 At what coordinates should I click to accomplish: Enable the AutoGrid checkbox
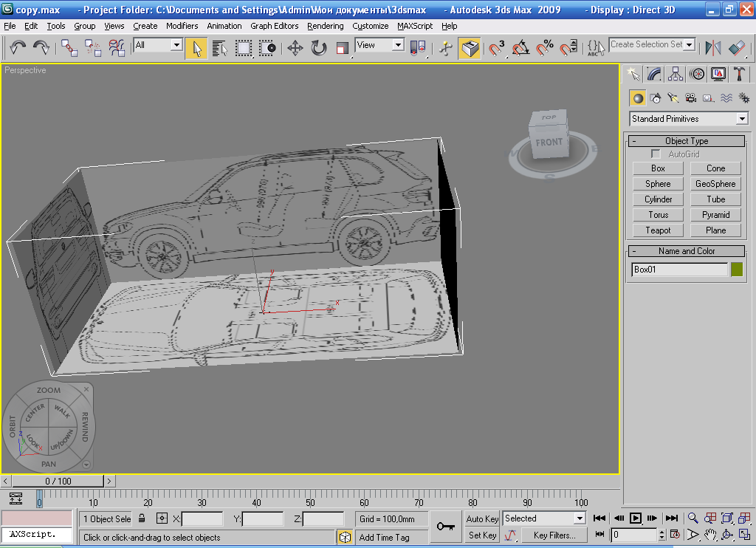tap(656, 154)
